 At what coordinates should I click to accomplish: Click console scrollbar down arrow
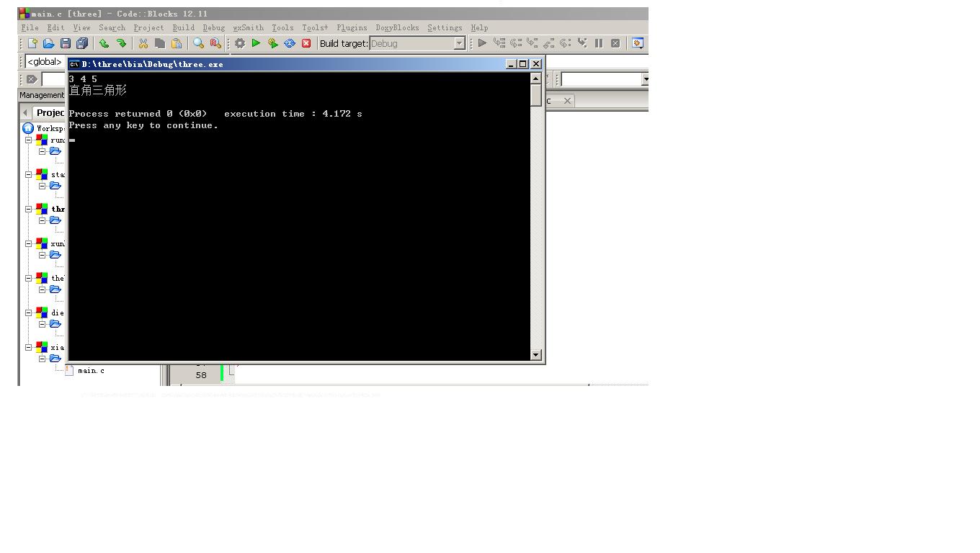pos(535,354)
